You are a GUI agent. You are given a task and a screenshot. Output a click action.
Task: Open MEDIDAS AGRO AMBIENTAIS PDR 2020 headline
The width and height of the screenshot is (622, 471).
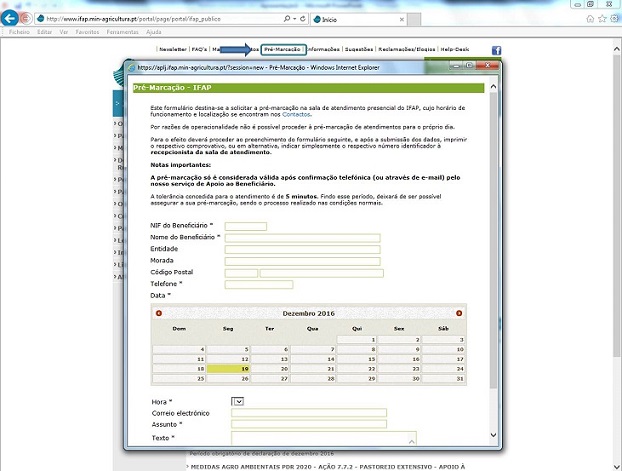pyautogui.click(x=328, y=467)
